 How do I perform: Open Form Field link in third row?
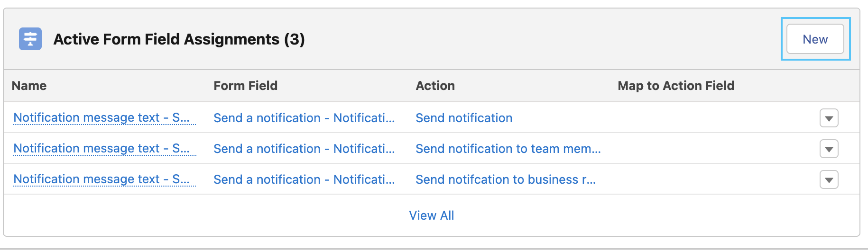click(304, 179)
